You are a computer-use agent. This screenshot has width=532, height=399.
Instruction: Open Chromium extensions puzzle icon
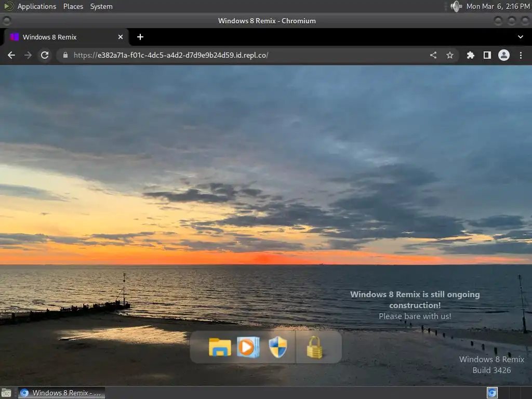[470, 55]
